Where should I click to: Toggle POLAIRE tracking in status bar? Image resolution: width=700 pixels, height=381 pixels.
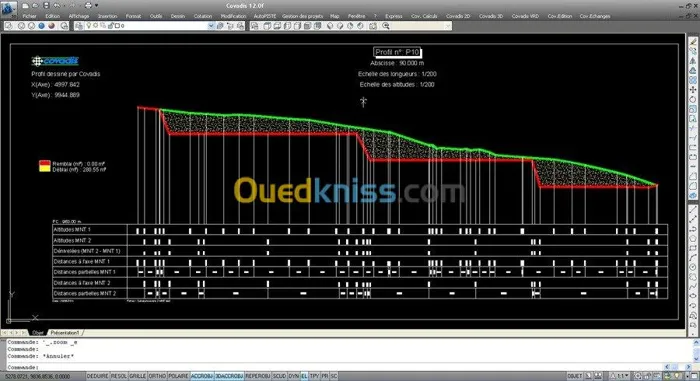(178, 376)
